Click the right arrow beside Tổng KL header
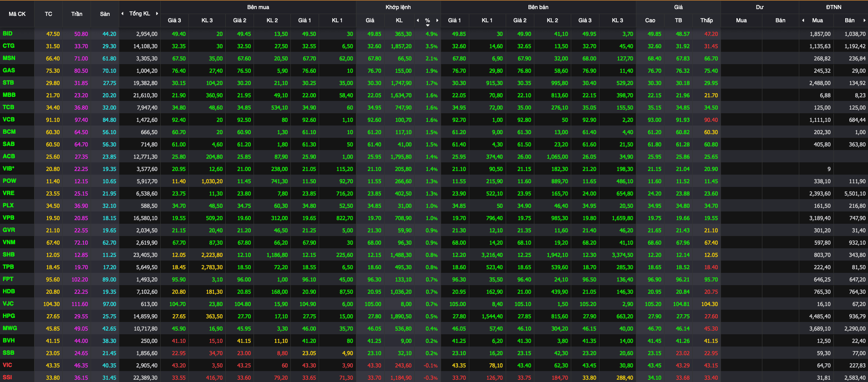868x382 pixels. (x=157, y=14)
